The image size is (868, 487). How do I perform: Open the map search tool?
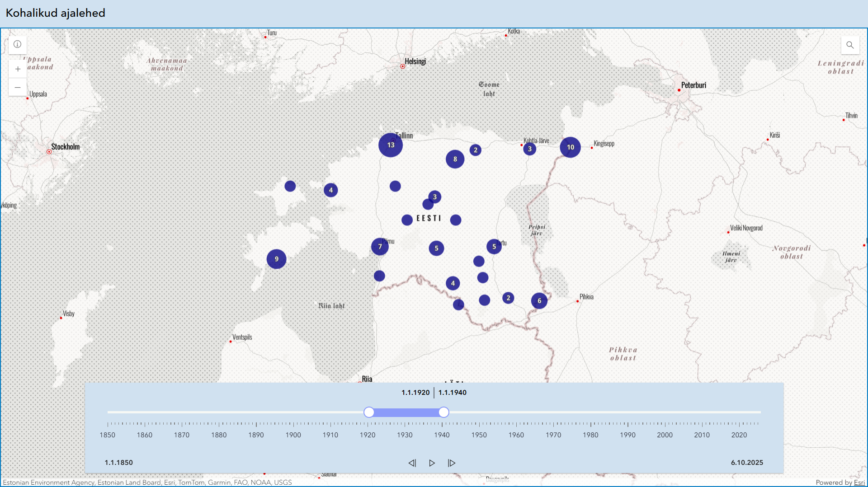850,45
